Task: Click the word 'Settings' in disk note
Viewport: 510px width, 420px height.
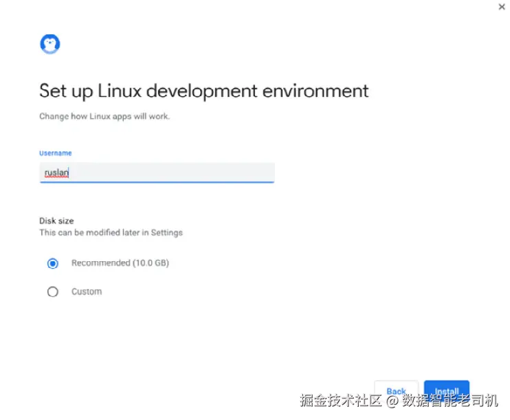Action: pyautogui.click(x=167, y=232)
